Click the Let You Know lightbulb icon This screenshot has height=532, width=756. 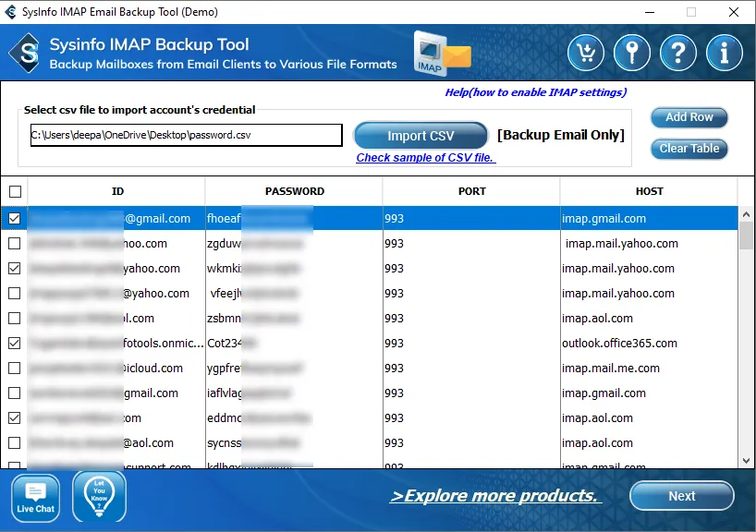[x=98, y=499]
